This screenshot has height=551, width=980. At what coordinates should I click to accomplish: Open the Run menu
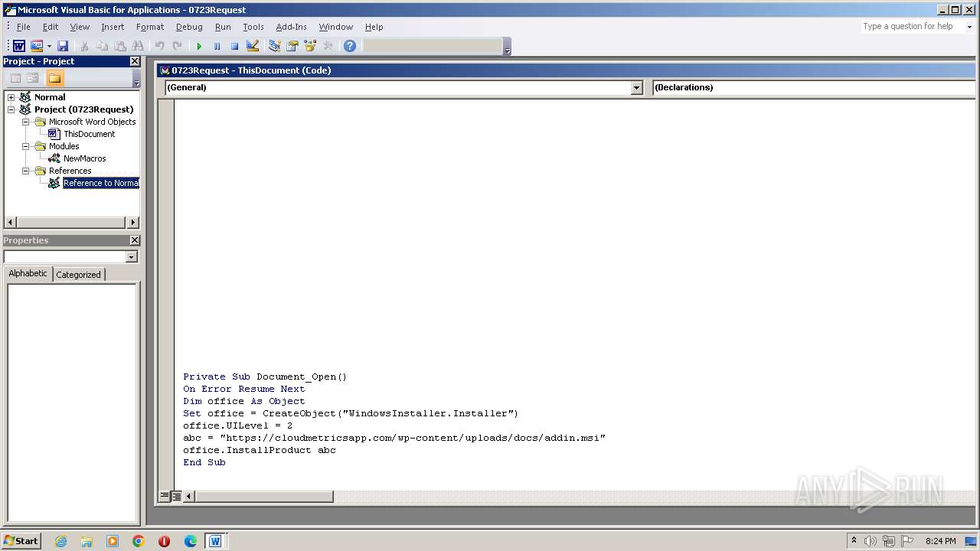(223, 27)
